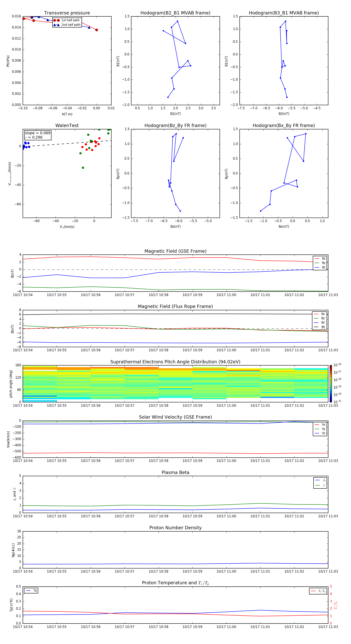Click 'Hodogram(Bx_By FR frame)' title
Viewport: 351px width, 644px height.
click(x=284, y=125)
